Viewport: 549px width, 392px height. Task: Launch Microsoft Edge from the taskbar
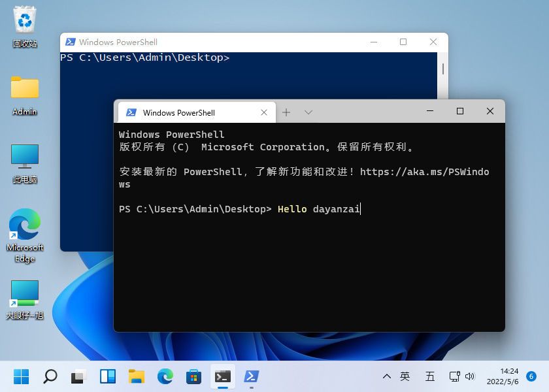[x=165, y=376]
